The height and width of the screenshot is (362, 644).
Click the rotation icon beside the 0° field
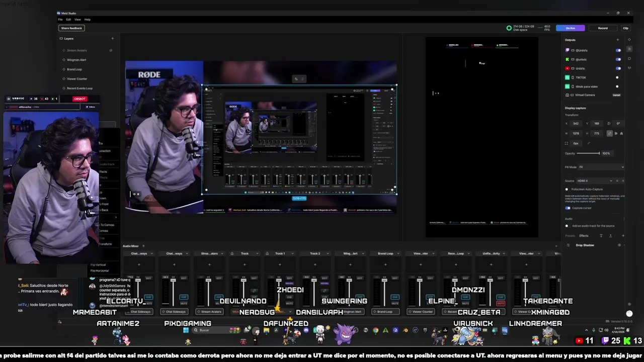click(609, 123)
